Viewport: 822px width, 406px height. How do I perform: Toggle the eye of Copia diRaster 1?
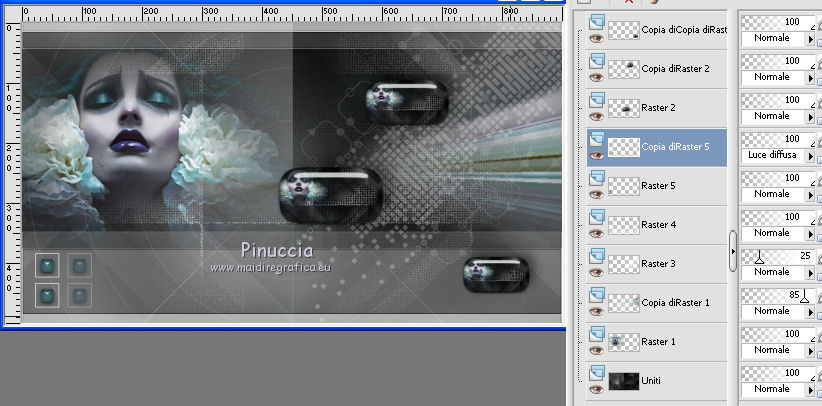(596, 311)
